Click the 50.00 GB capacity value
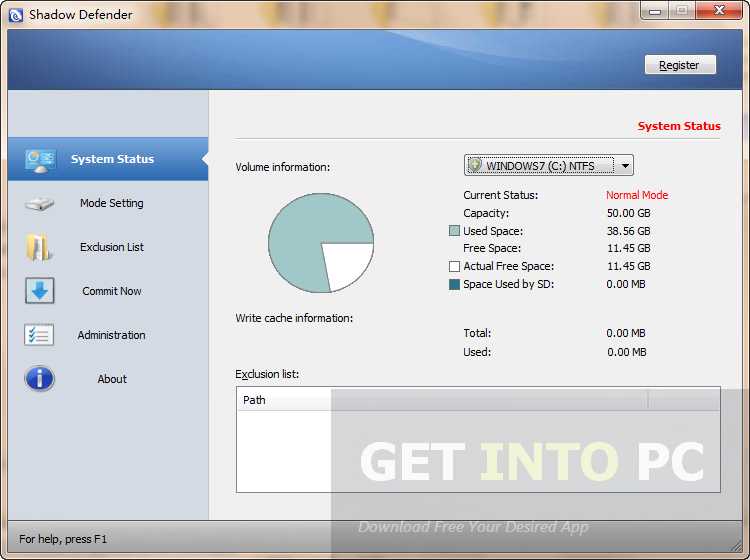Viewport: 750px width, 560px height. 629,213
